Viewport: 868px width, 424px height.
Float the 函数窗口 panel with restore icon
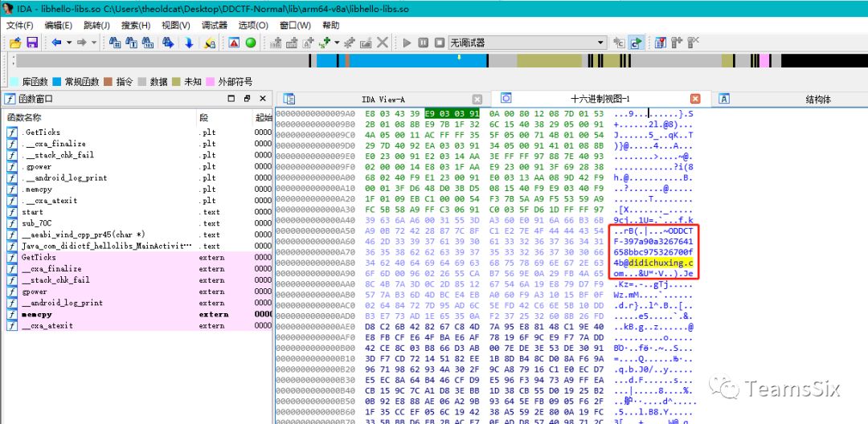[248, 99]
